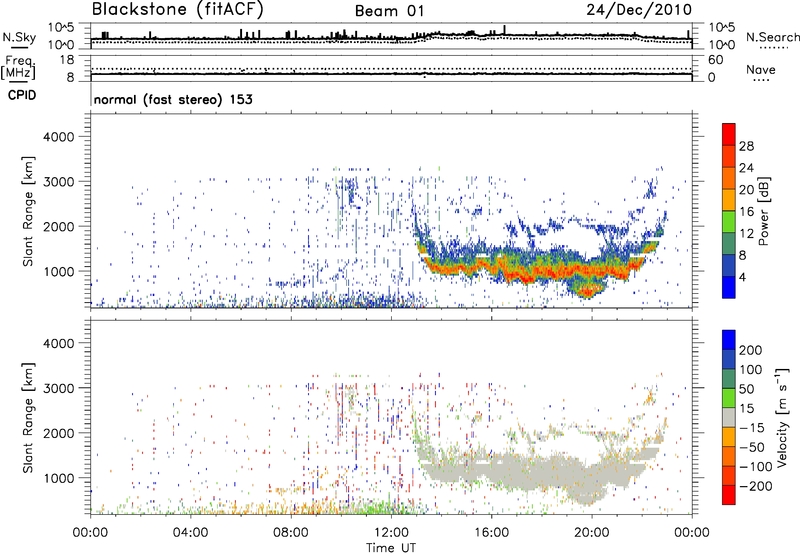This screenshot has width=800, height=554.
Task: Click the '3000' tick on velocity panel
Action: (58, 388)
